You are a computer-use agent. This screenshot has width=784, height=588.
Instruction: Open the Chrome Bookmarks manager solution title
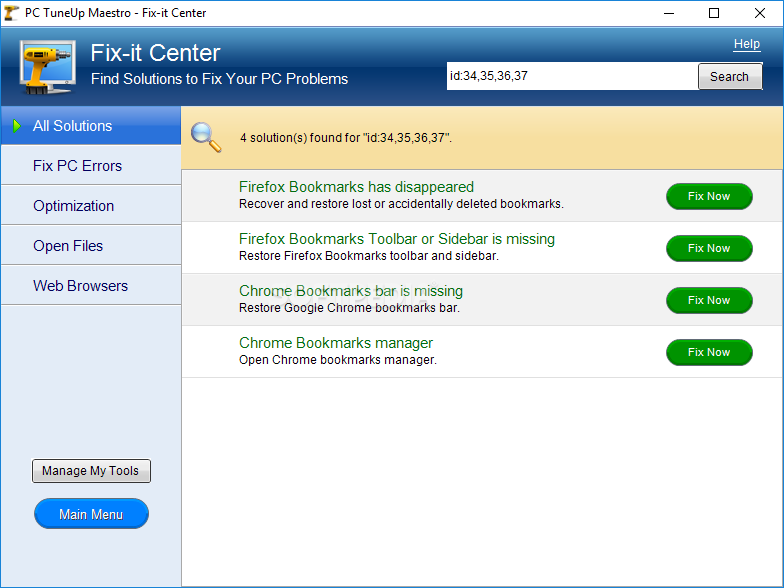[x=336, y=343]
